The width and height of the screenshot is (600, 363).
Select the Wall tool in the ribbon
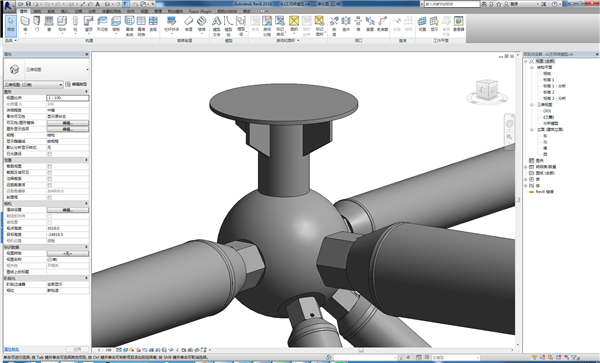[x=25, y=23]
